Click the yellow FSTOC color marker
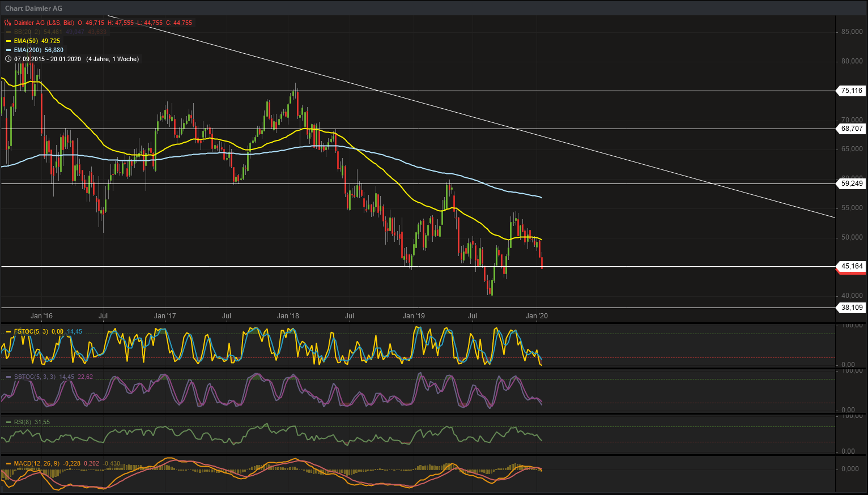 (x=8, y=331)
